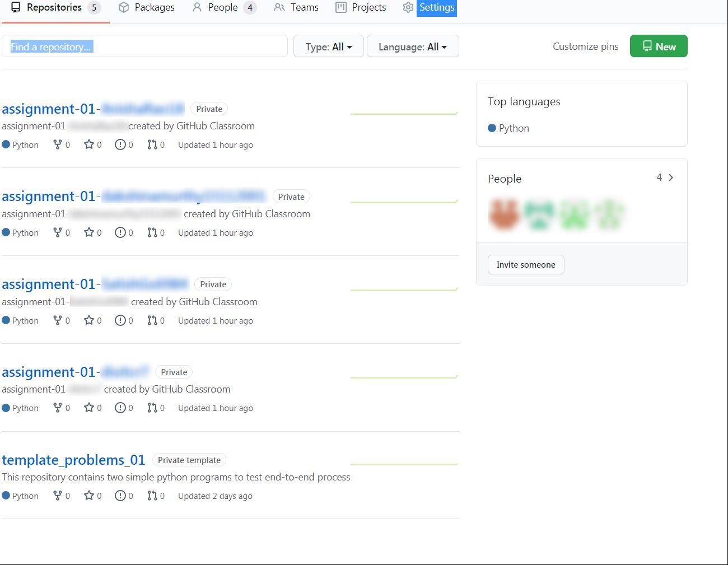The height and width of the screenshot is (565, 728).
Task: Click the Private template badge
Action: pyautogui.click(x=189, y=460)
